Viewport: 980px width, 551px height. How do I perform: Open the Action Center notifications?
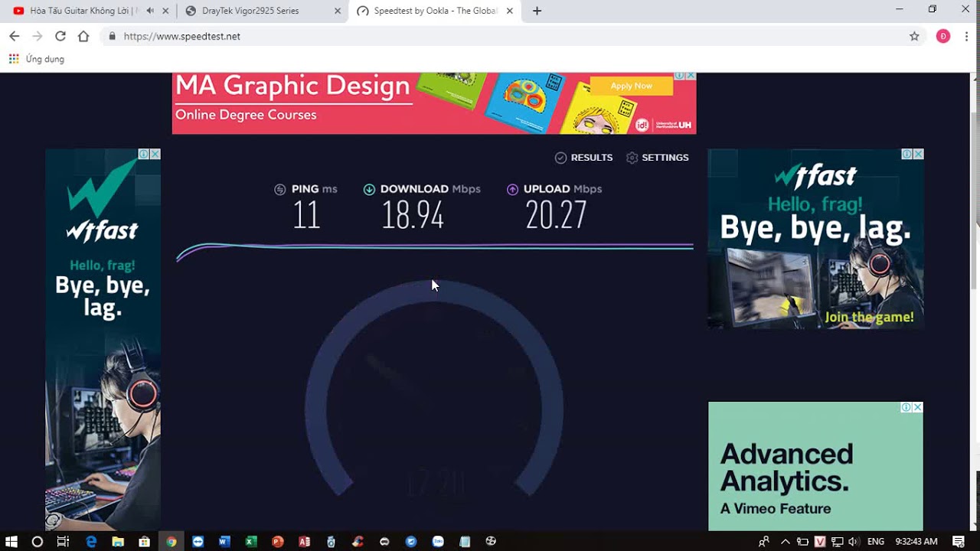[959, 541]
